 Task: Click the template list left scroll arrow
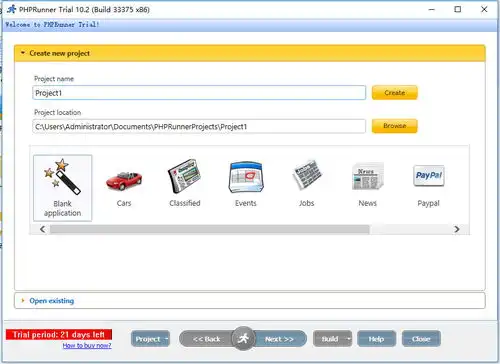(x=42, y=229)
